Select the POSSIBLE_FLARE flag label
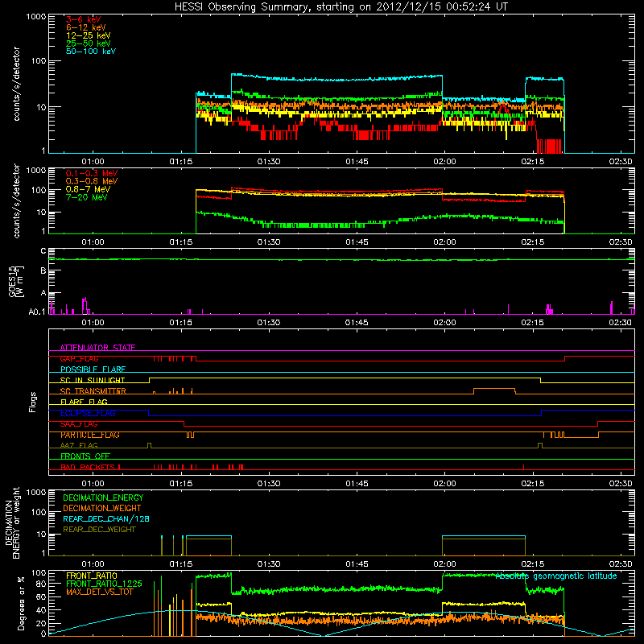The width and height of the screenshot is (644, 644). click(93, 369)
